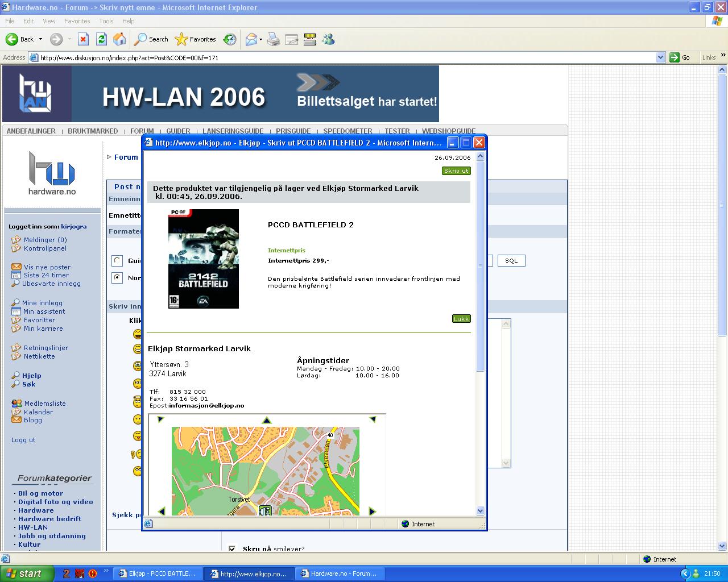The image size is (728, 582).
Task: Pan the map left with left arrow
Action: pyautogui.click(x=161, y=511)
